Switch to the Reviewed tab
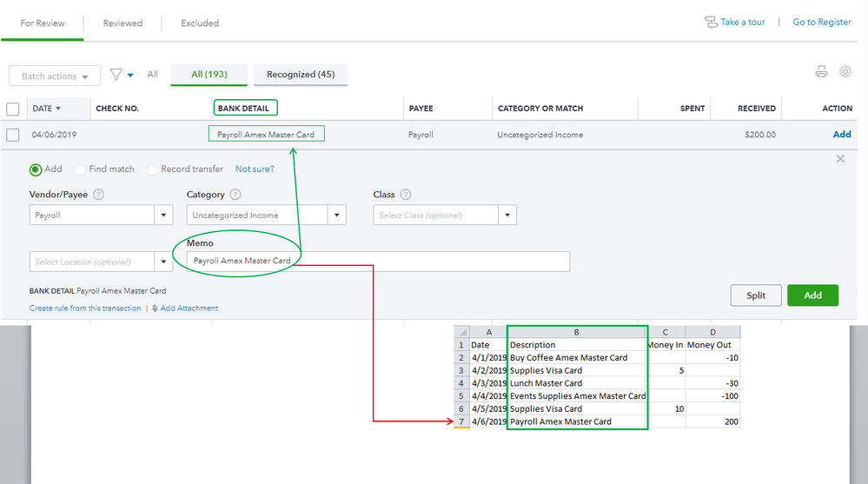The height and width of the screenshot is (484, 868). pyautogui.click(x=123, y=23)
